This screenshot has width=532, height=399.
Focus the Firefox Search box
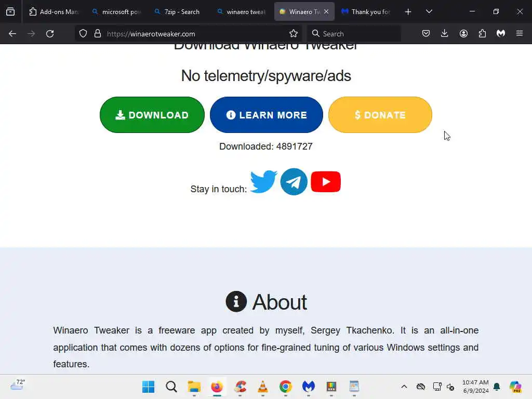coord(354,34)
